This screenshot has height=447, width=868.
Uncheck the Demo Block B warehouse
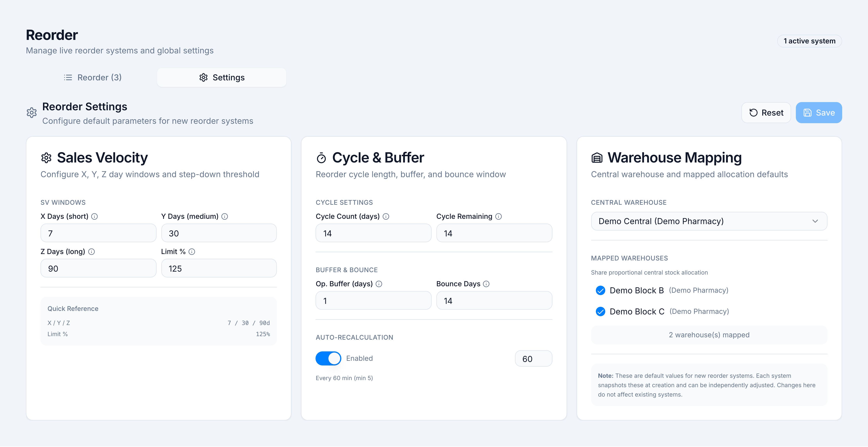[x=600, y=290]
